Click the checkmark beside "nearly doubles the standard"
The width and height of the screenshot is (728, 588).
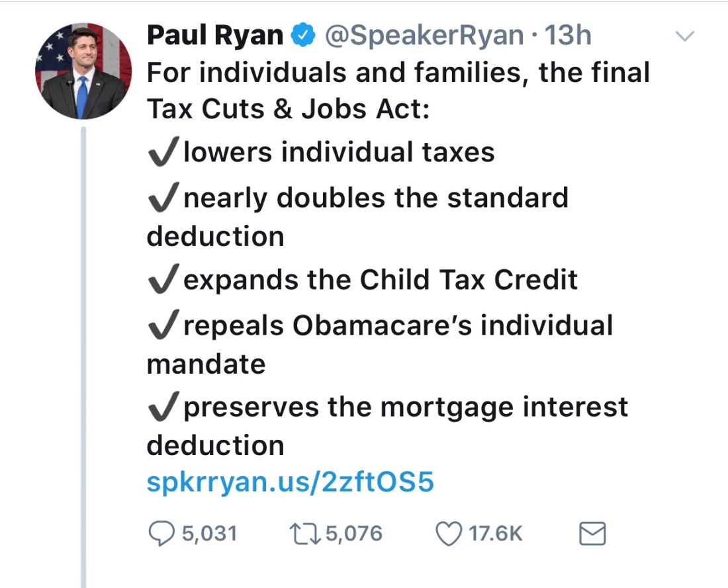tap(163, 198)
